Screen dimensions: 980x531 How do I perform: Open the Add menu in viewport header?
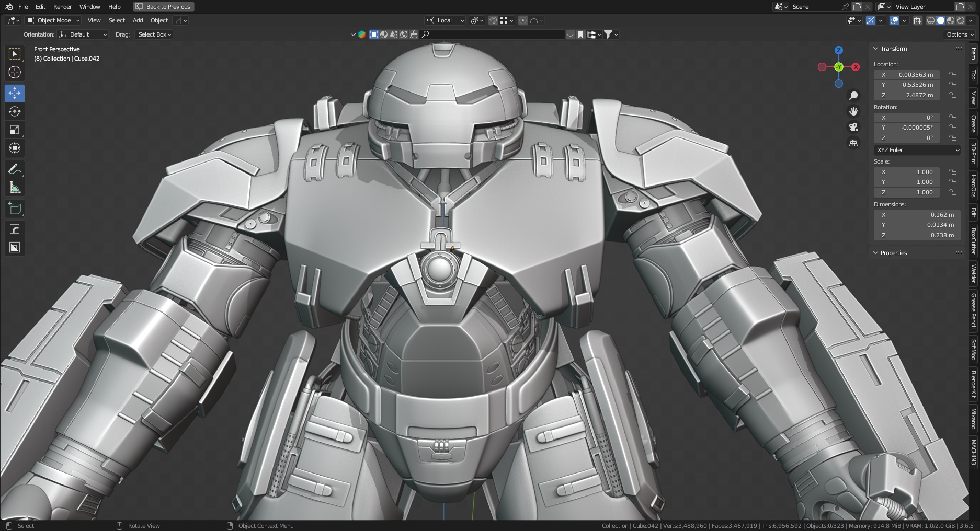pyautogui.click(x=138, y=20)
